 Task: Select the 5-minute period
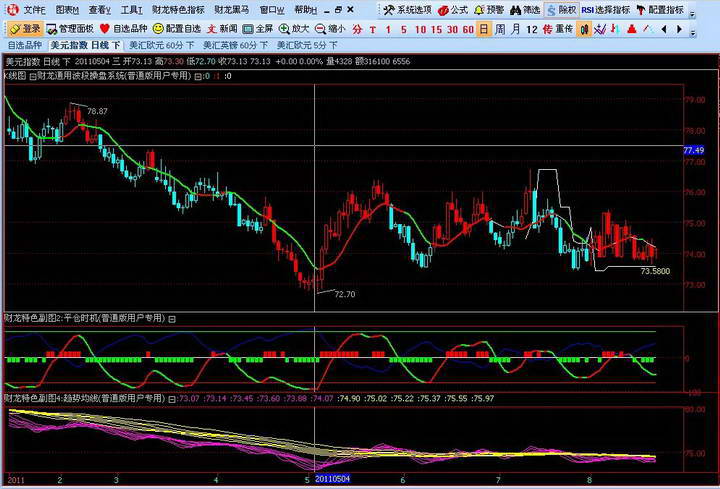click(x=404, y=29)
